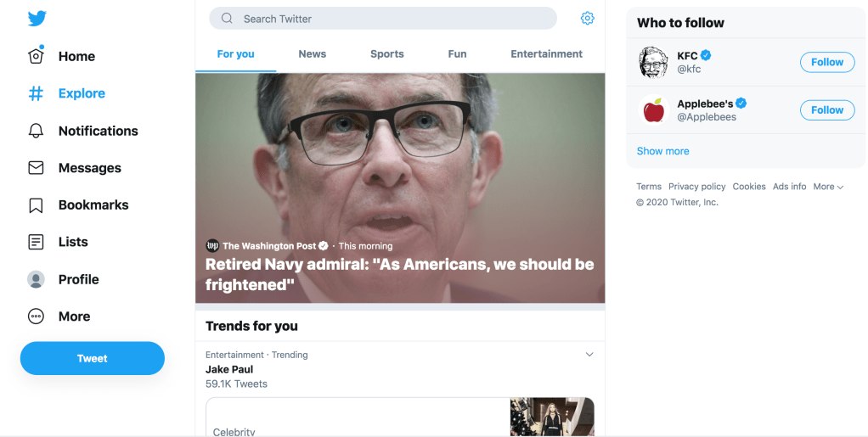This screenshot has height=437, width=868.
Task: Follow the Applebee's account
Action: point(826,109)
